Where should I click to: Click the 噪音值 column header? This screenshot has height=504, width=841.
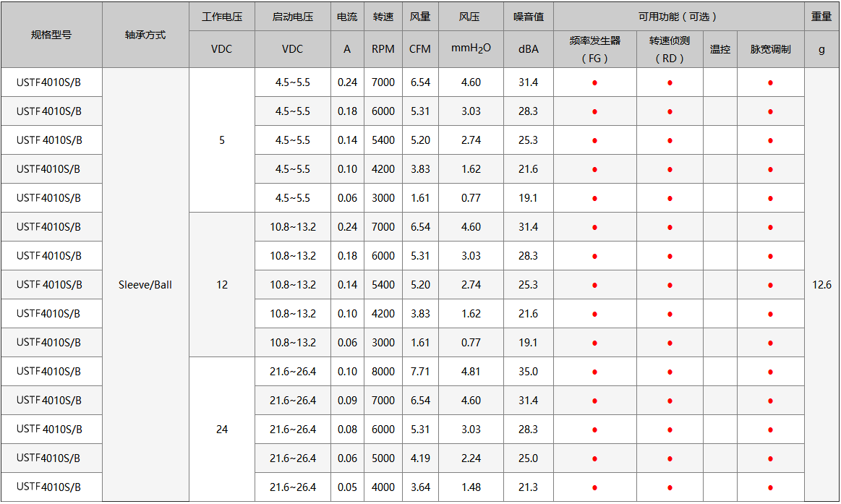528,17
